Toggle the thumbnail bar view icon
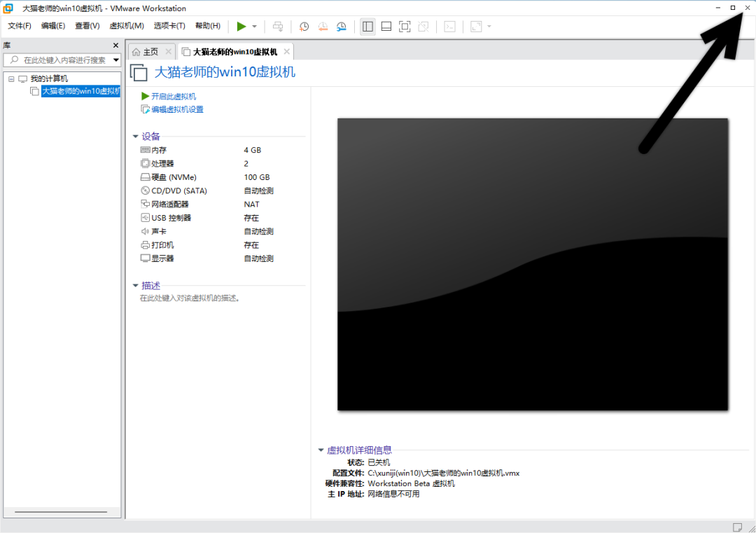Viewport: 756px width, 533px height. [386, 27]
